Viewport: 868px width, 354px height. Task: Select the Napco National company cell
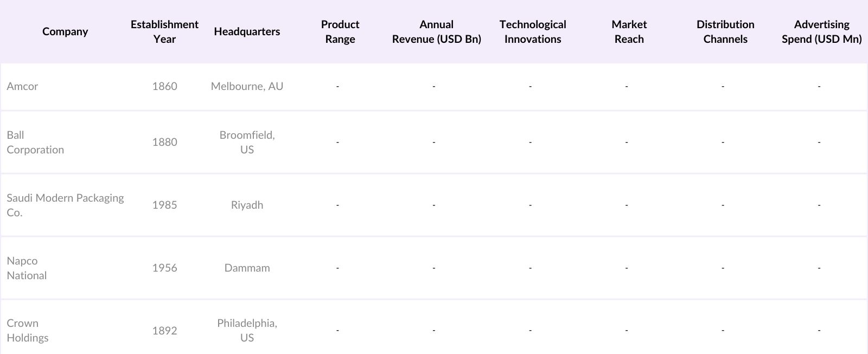pyautogui.click(x=27, y=268)
